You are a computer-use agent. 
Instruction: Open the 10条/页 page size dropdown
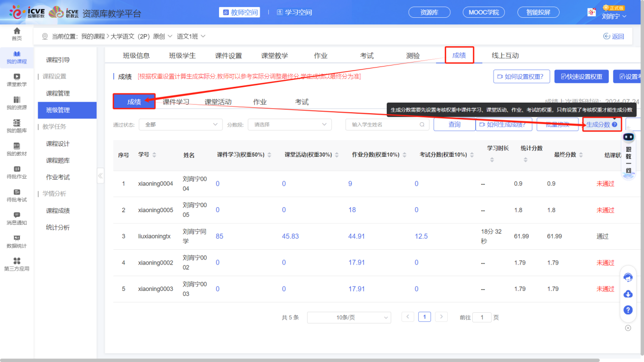point(349,317)
